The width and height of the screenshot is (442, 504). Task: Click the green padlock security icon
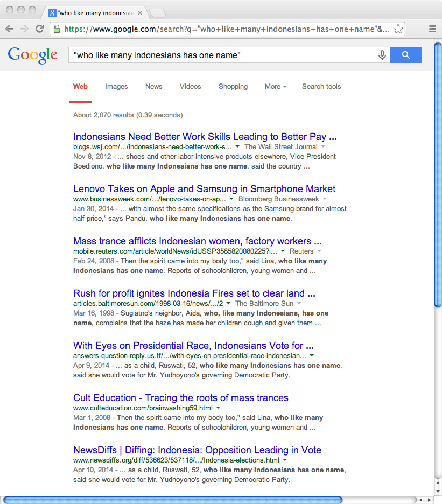pyautogui.click(x=57, y=29)
